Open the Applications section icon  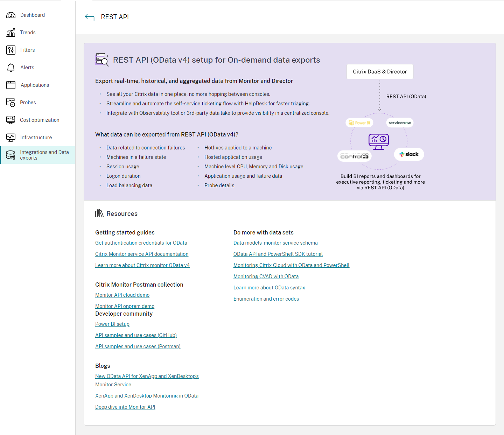[11, 85]
